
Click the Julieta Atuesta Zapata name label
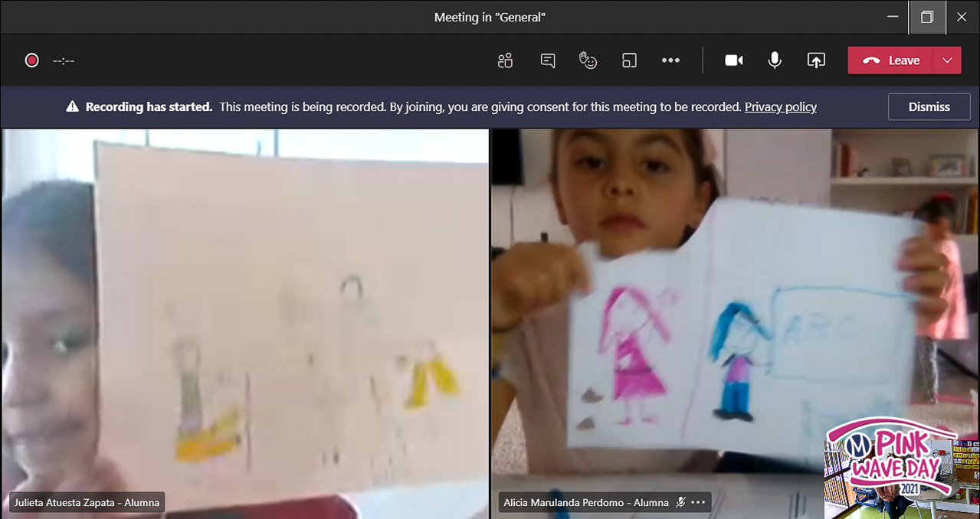[87, 503]
